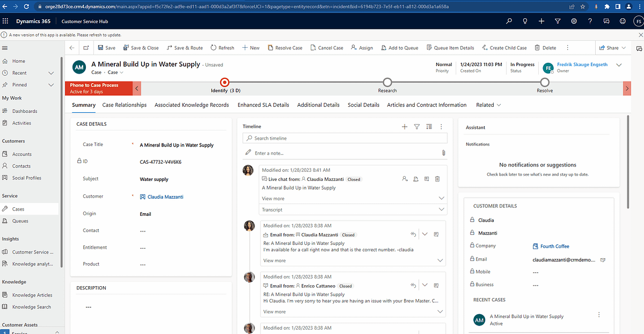The image size is (644, 334).
Task: Filter timeline records using the funnel icon
Action: coord(417,127)
